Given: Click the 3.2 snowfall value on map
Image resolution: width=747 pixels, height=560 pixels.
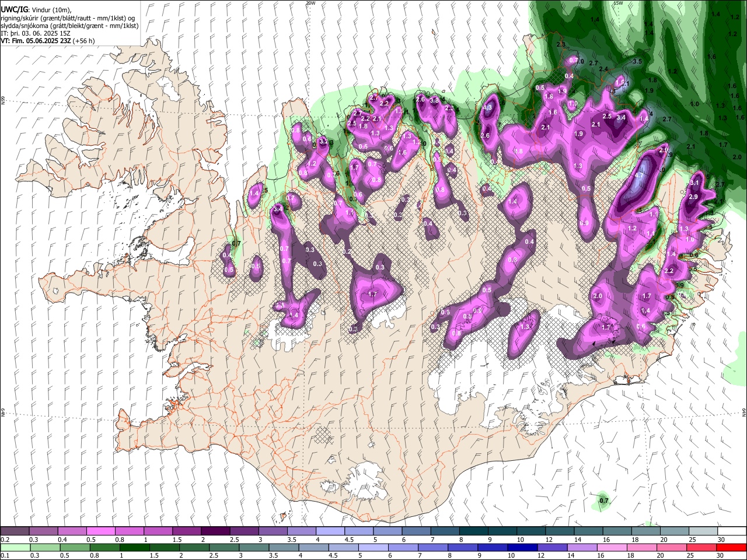Looking at the screenshot, I should [x=323, y=141].
